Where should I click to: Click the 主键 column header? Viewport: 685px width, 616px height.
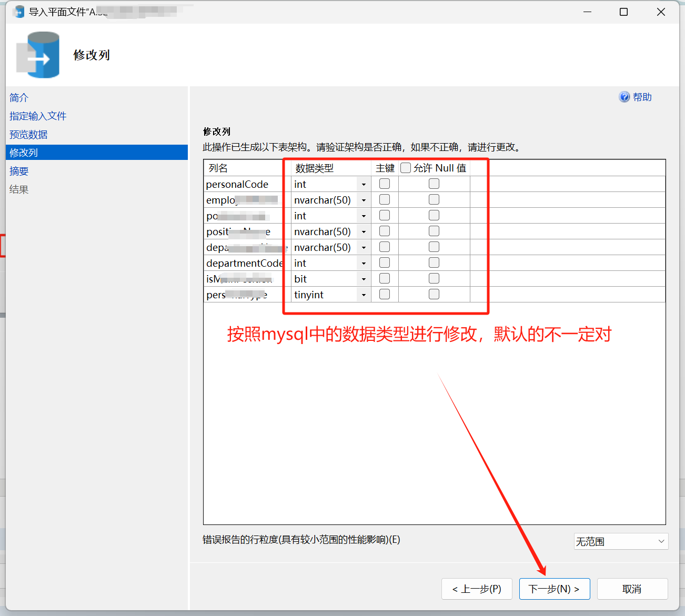click(385, 168)
